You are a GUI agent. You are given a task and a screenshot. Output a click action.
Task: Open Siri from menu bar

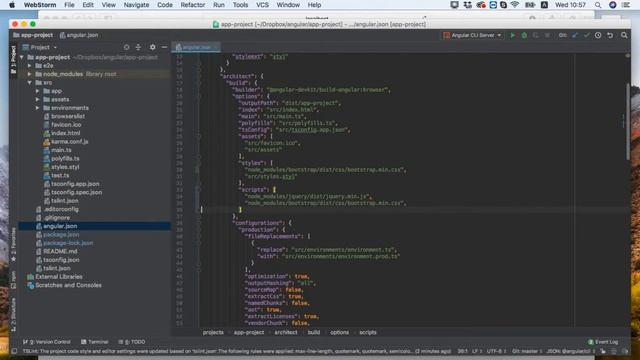coord(613,5)
